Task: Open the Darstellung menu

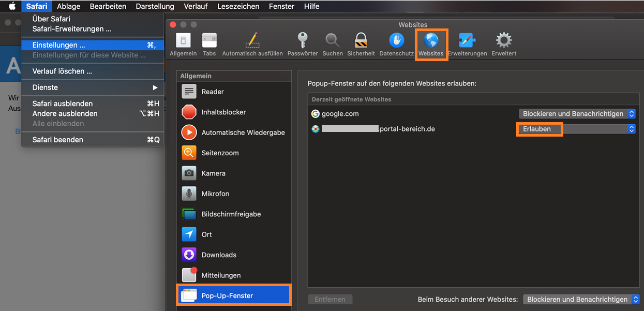Action: click(x=155, y=6)
